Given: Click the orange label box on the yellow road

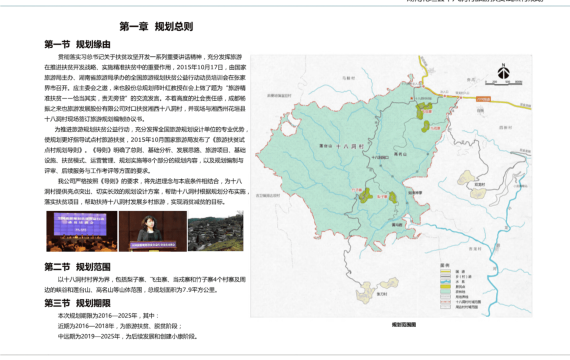Looking at the screenshot, I should 483,99.
